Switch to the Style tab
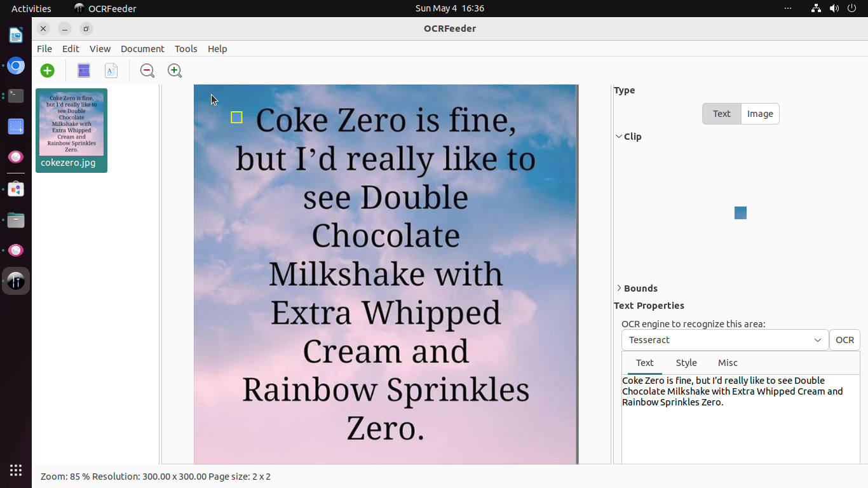This screenshot has height=488, width=868. pyautogui.click(x=686, y=363)
